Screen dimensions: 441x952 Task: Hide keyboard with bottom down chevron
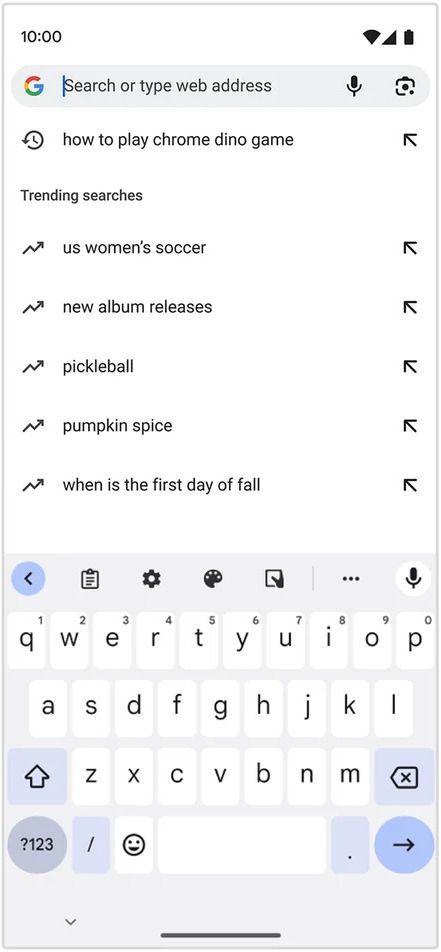click(70, 922)
